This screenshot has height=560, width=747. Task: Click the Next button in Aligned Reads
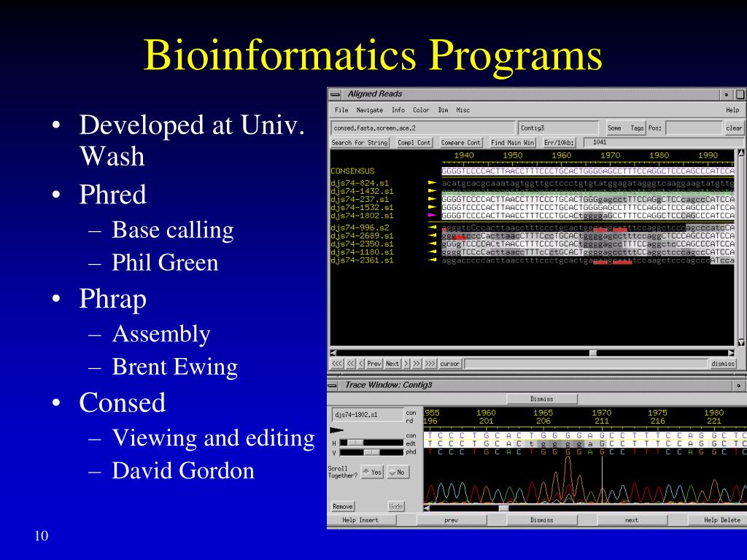(x=392, y=363)
